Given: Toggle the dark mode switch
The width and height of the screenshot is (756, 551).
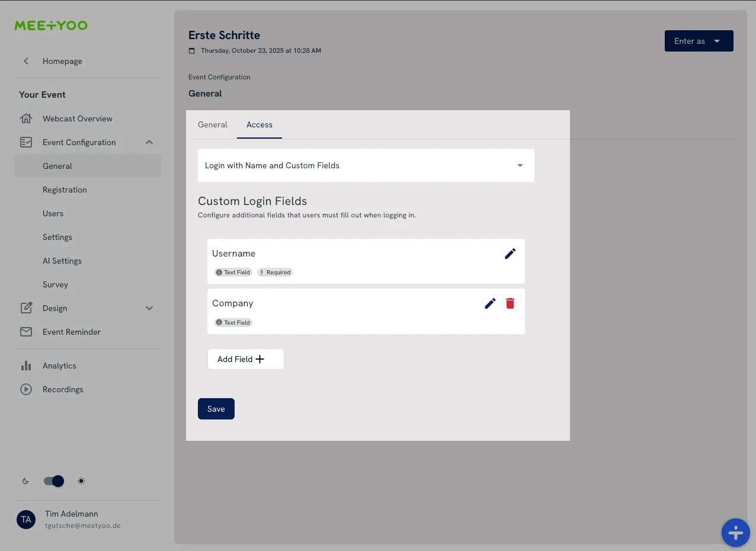Looking at the screenshot, I should tap(53, 481).
